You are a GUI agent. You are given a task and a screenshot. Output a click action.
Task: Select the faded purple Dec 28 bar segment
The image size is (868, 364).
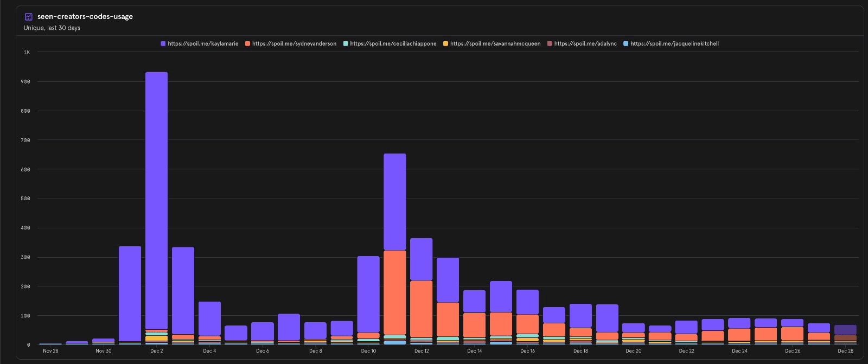845,330
